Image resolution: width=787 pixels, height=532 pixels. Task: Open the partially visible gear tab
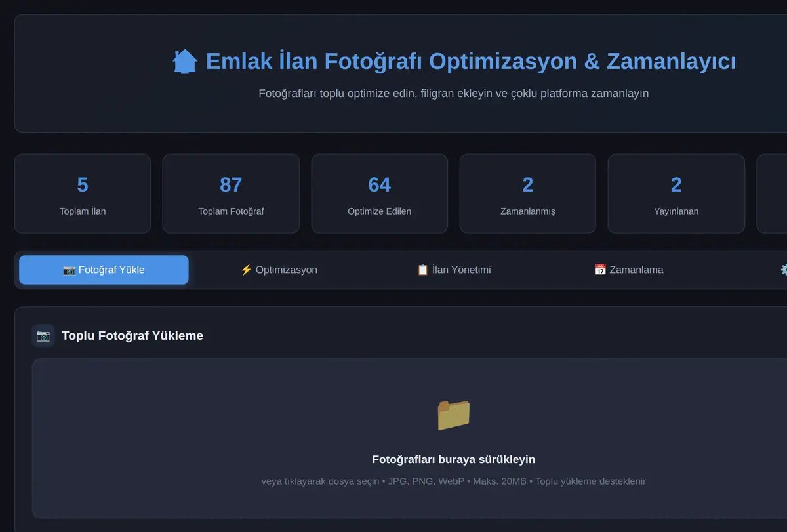click(x=782, y=270)
